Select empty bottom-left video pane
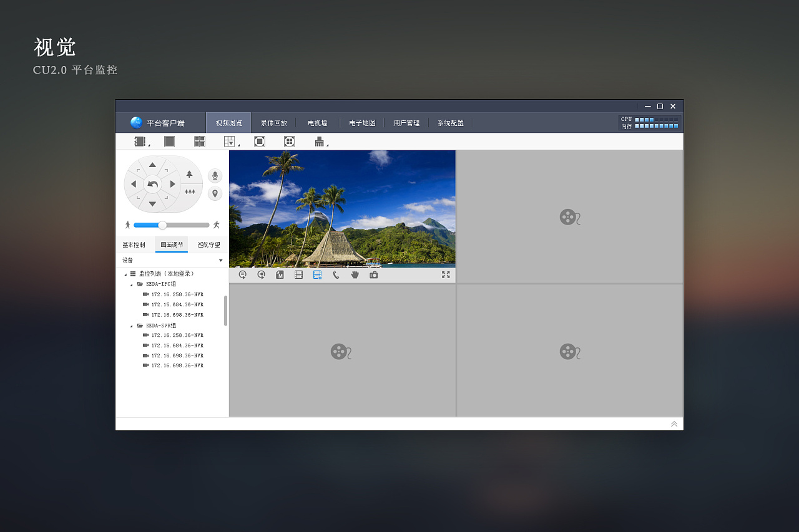The image size is (799, 532). 342,351
